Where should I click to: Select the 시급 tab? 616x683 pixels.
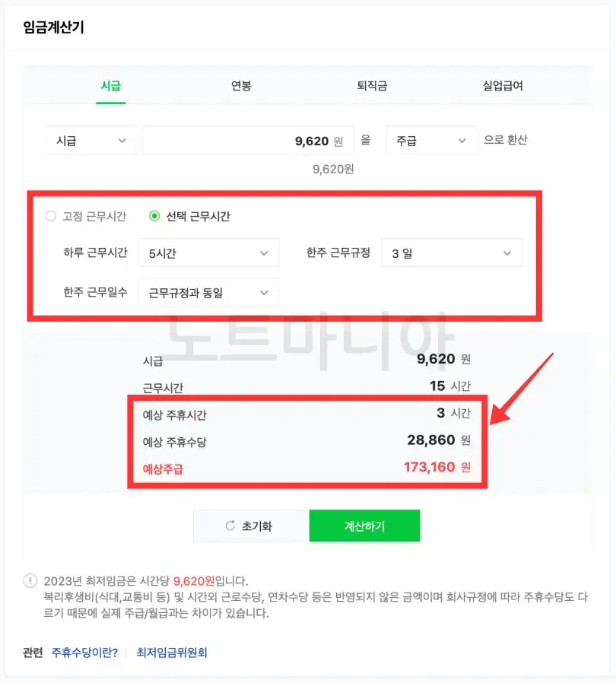coord(110,86)
